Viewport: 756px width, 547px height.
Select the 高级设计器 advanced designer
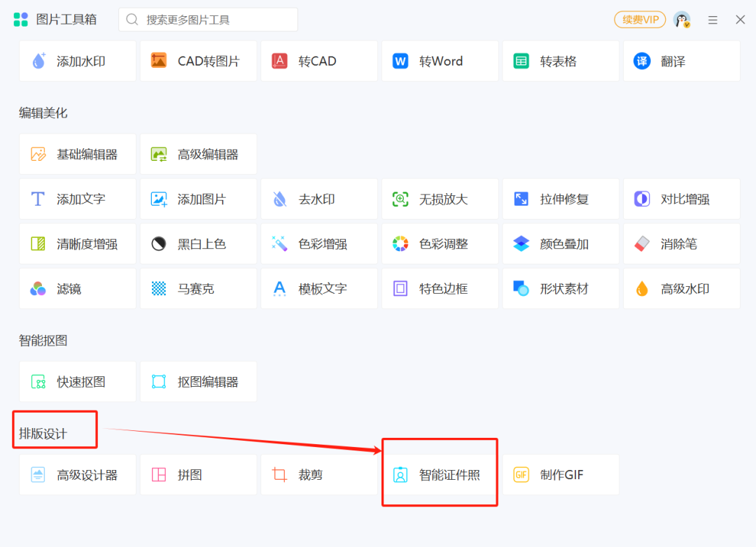click(x=77, y=474)
